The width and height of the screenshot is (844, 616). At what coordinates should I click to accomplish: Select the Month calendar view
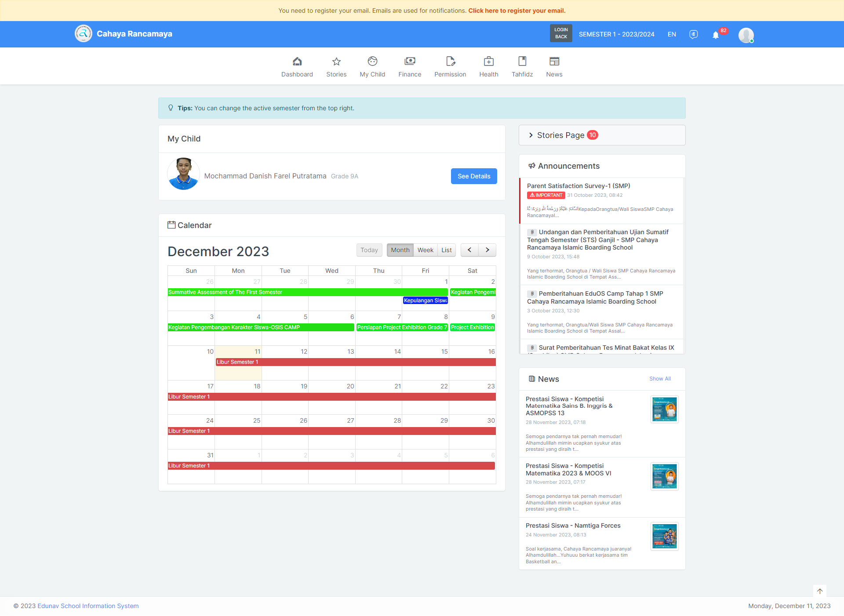pyautogui.click(x=400, y=250)
